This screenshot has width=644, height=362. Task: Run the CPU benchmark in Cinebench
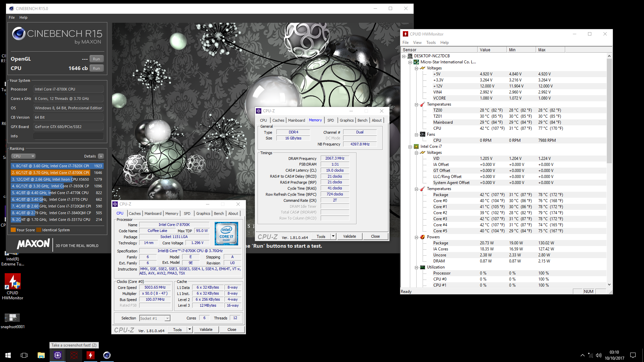pyautogui.click(x=97, y=68)
